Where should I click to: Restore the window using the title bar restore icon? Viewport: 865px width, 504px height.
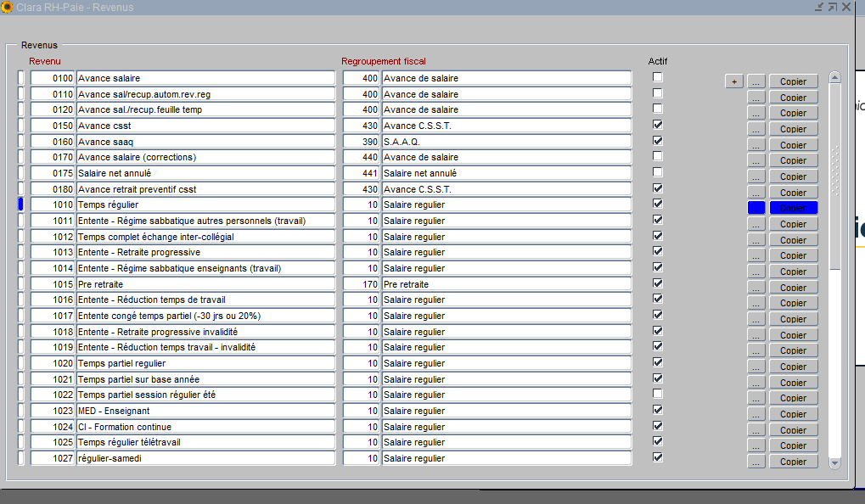(x=832, y=7)
